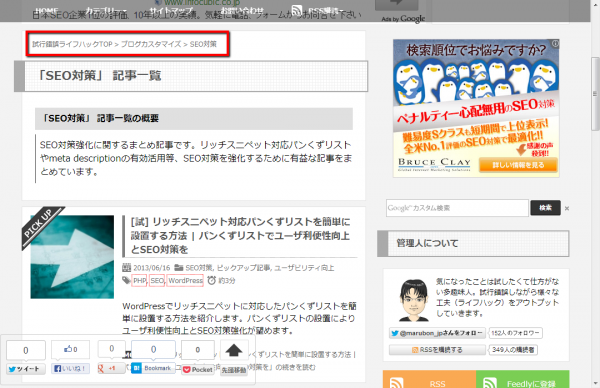Click the RSS icon in top navigation
Image resolution: width=600 pixels, height=388 pixels.
(297, 10)
